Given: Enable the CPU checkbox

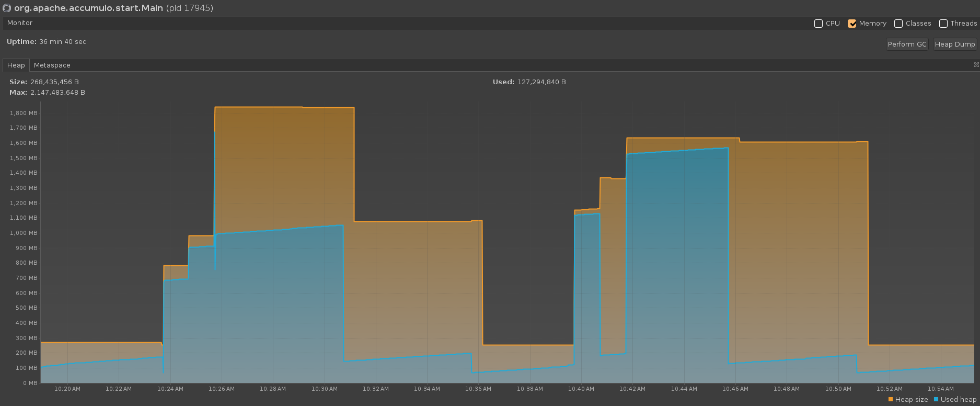Looking at the screenshot, I should click(x=818, y=24).
